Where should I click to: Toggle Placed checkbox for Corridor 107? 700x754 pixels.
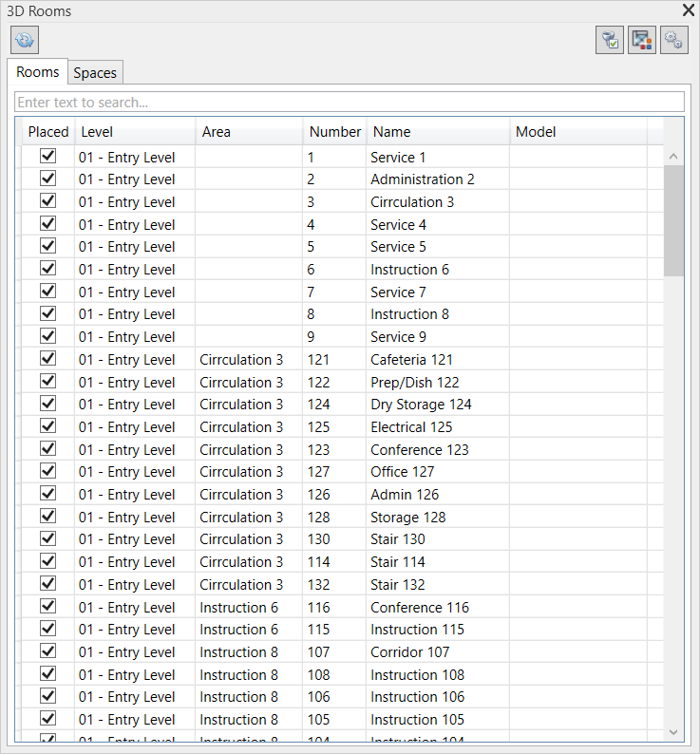pyautogui.click(x=48, y=651)
